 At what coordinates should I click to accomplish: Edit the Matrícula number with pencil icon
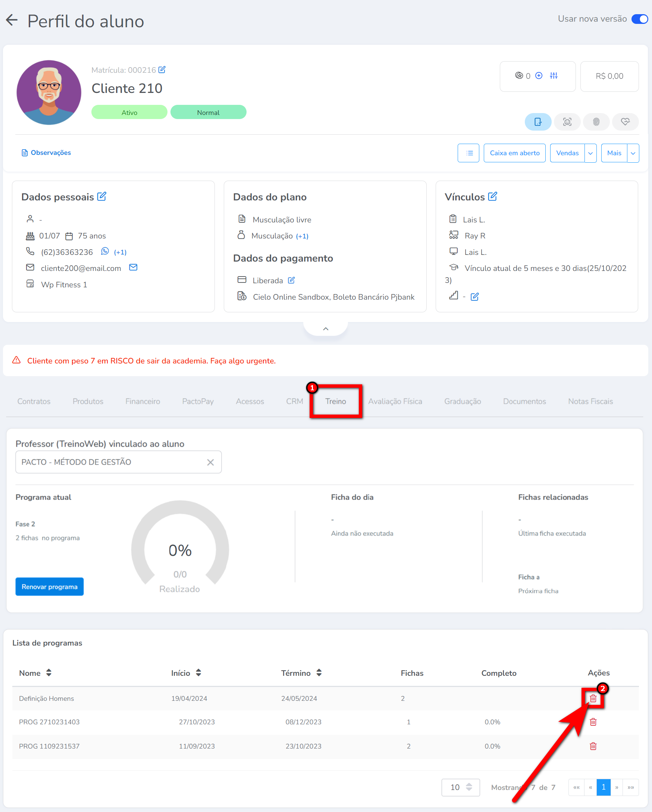(x=162, y=70)
